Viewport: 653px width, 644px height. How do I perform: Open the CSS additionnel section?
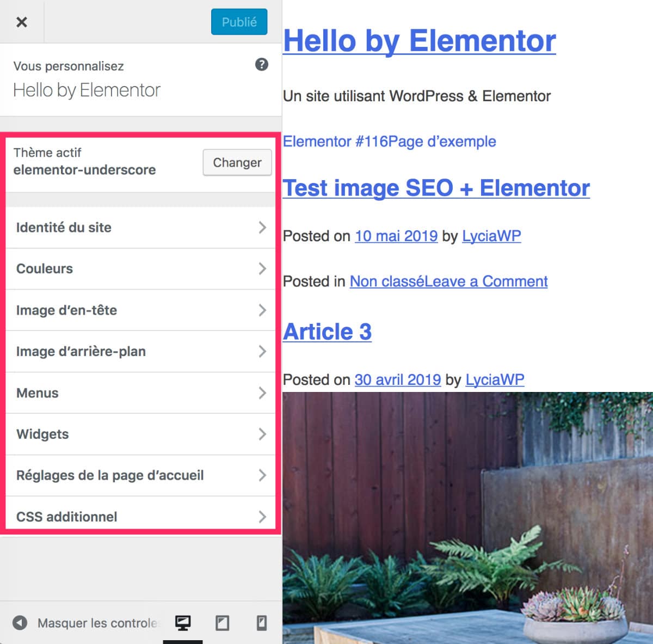point(140,516)
